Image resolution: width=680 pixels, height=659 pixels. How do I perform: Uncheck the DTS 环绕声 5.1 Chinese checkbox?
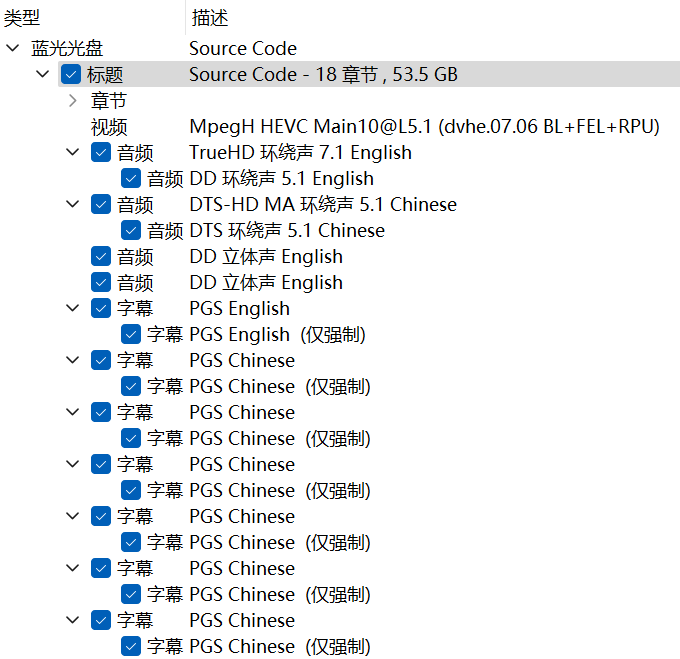pos(131,230)
